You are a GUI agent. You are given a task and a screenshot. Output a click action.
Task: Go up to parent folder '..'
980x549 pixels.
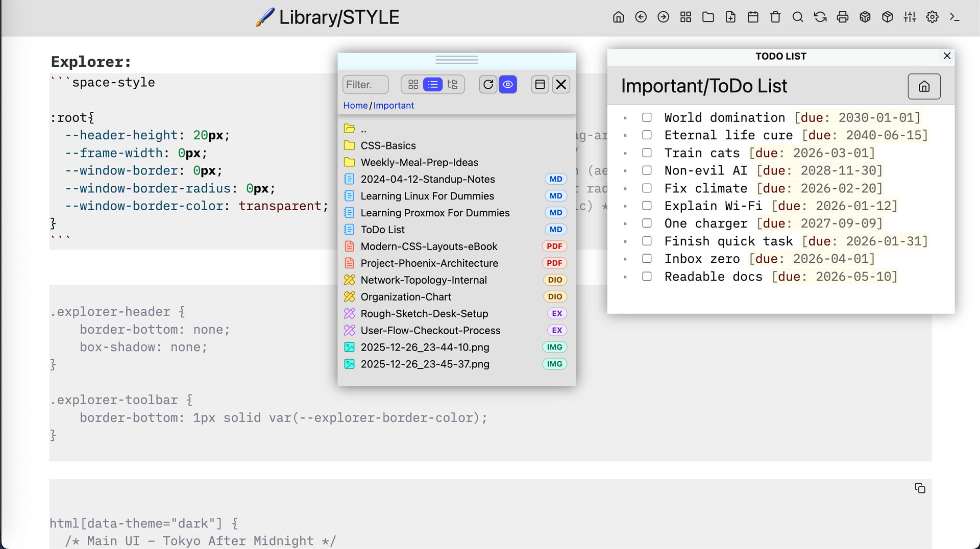[x=363, y=129]
